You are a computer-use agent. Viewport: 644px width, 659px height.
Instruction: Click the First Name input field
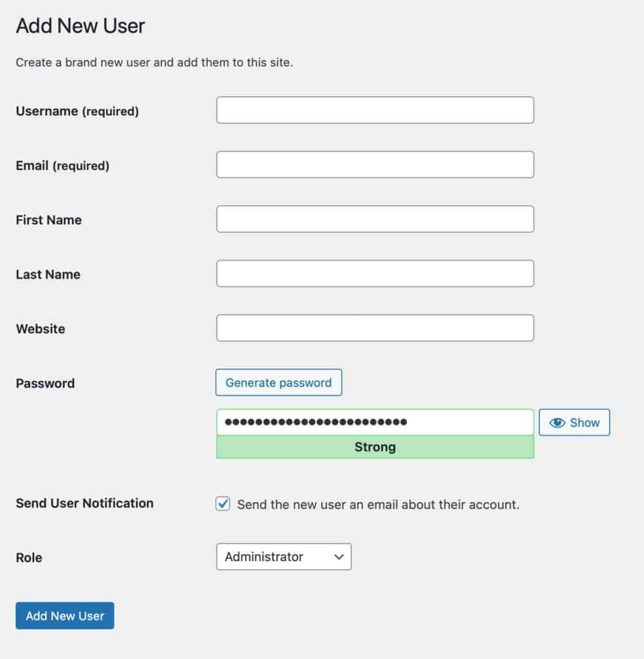pyautogui.click(x=375, y=219)
